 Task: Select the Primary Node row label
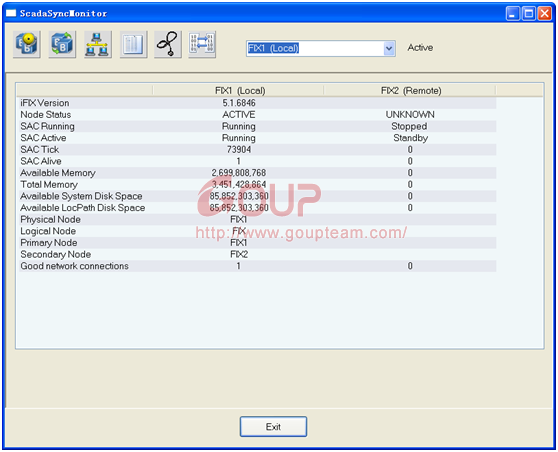point(49,243)
